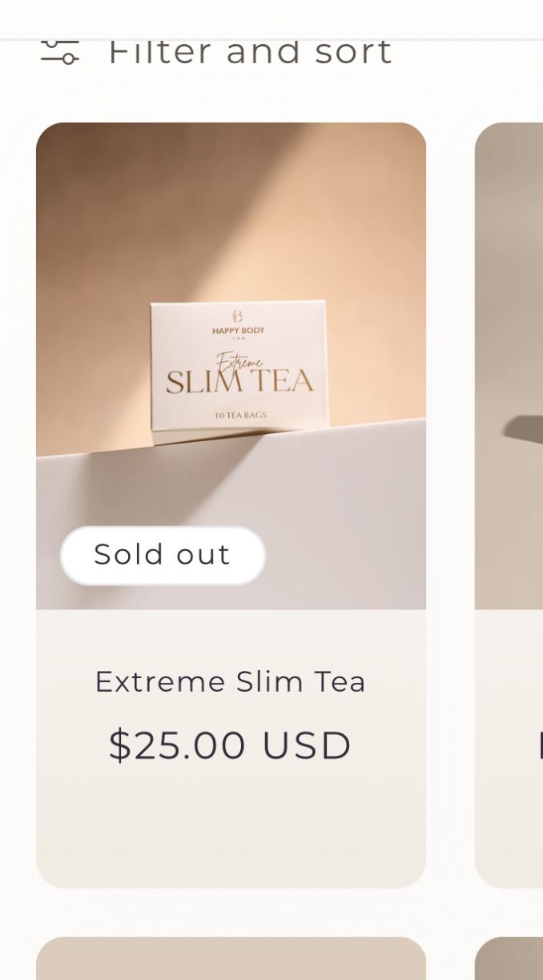Click the "10 TEA BAGS" text on box

point(240,416)
